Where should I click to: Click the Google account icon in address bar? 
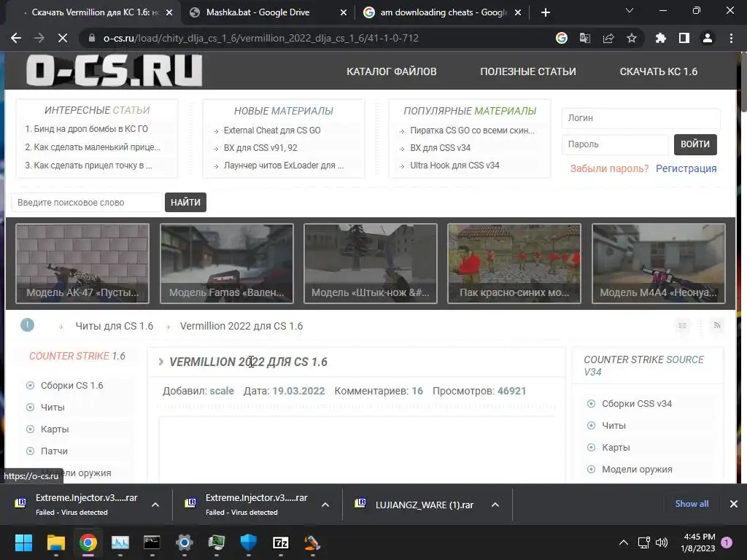pos(562,38)
